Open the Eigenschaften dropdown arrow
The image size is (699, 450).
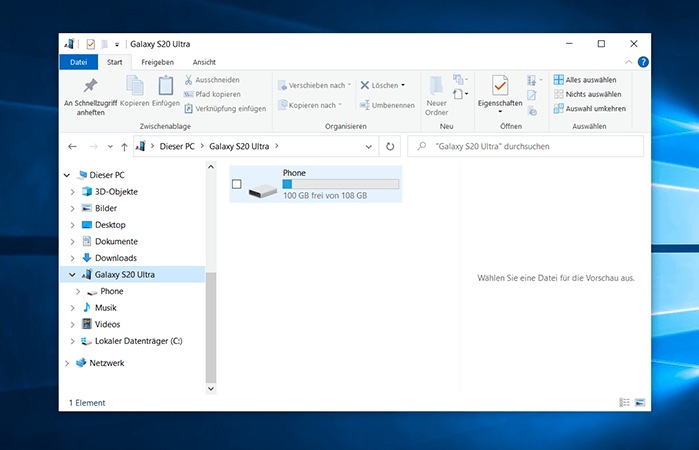pyautogui.click(x=500, y=111)
